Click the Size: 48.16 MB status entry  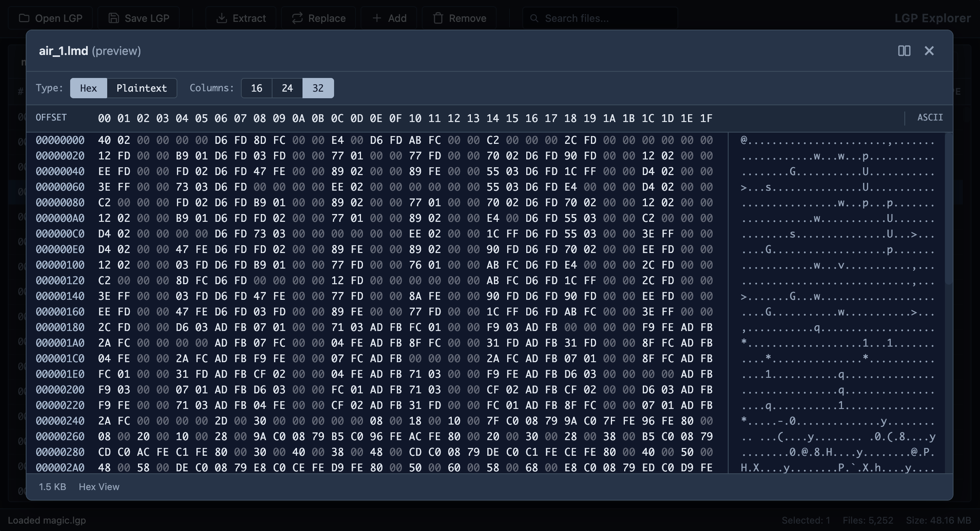tap(938, 520)
